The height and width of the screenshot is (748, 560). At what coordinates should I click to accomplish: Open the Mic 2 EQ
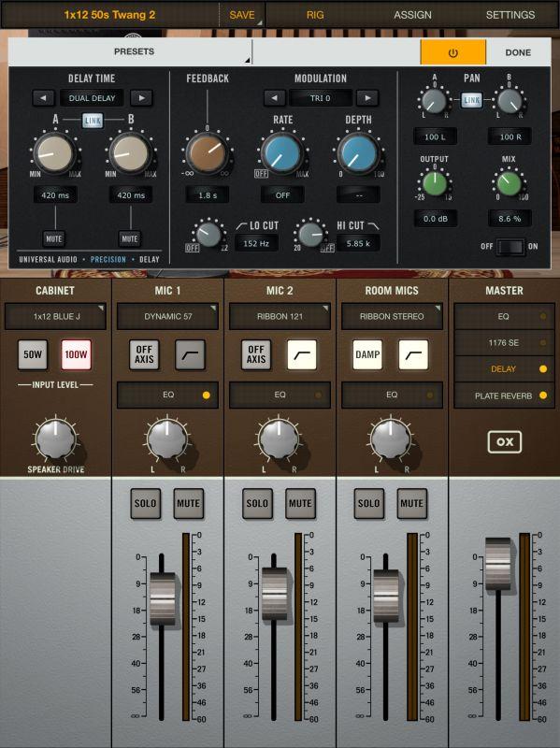click(x=280, y=395)
